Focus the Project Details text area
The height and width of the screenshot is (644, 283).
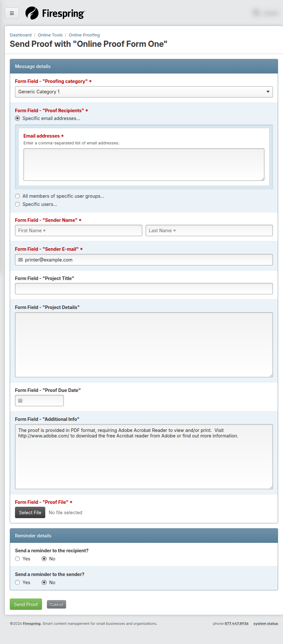click(x=144, y=345)
